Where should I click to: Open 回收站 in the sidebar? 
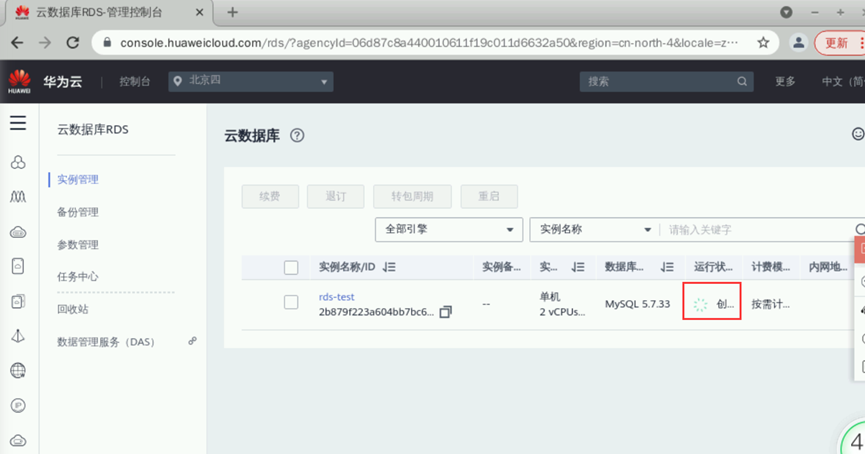coord(73,309)
